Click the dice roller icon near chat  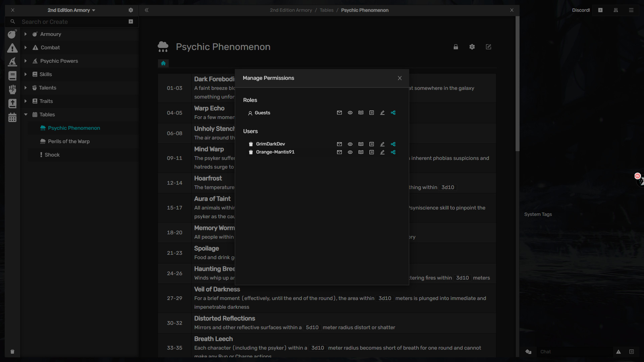pos(528,352)
